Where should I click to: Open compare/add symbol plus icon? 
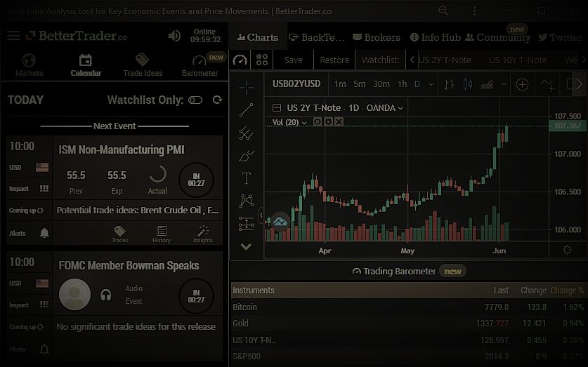(522, 85)
